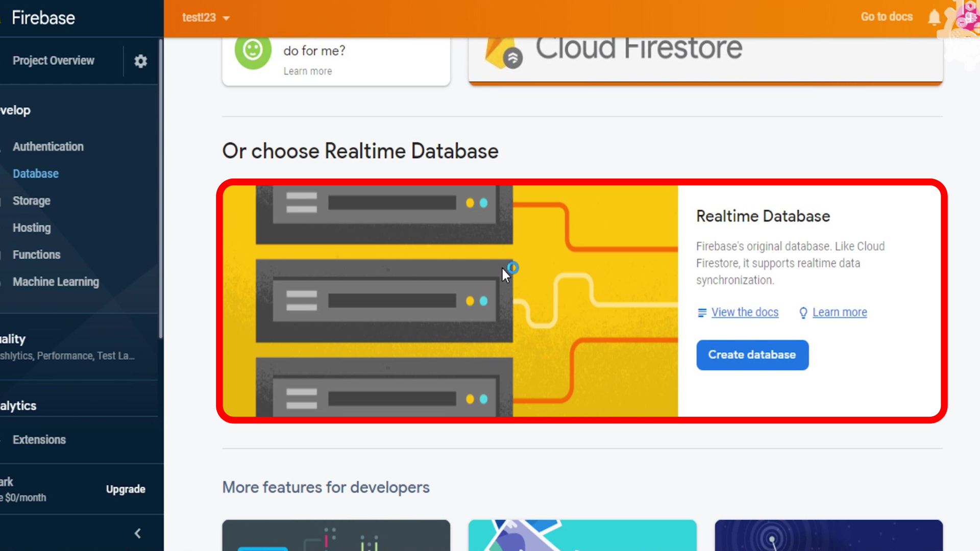Open project settings gear icon
The width and height of the screenshot is (980, 551).
(140, 61)
